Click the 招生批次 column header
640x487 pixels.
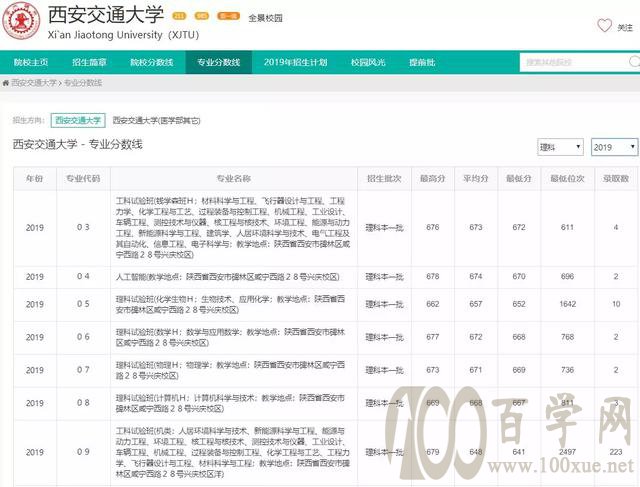384,178
